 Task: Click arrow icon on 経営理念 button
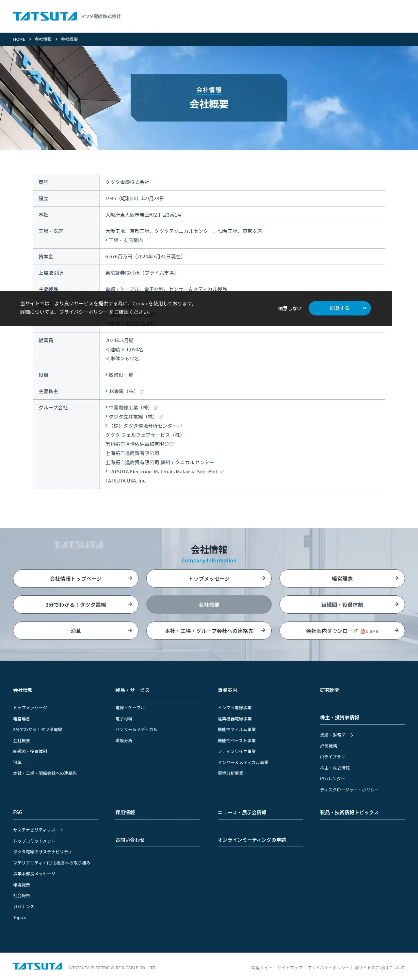[396, 578]
